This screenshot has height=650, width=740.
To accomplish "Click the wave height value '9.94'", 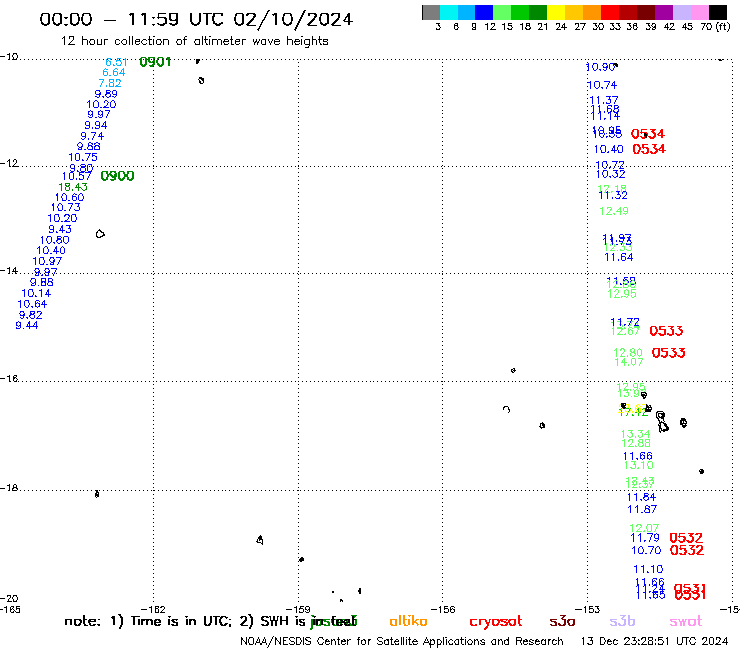I will click(96, 125).
